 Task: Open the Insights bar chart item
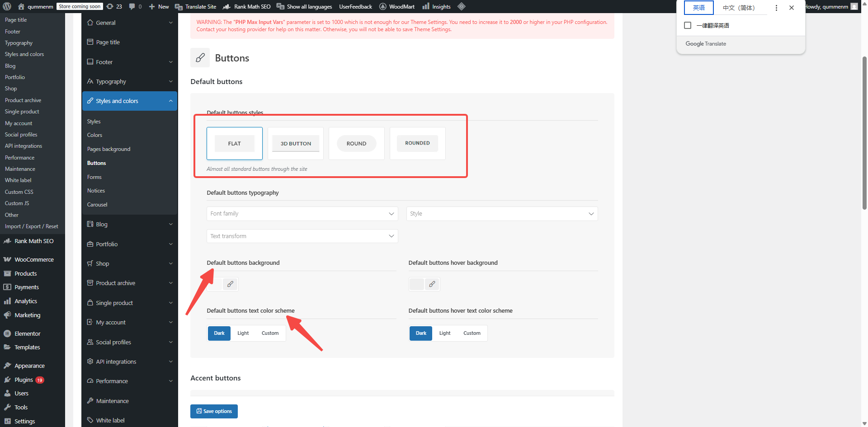pyautogui.click(x=436, y=6)
